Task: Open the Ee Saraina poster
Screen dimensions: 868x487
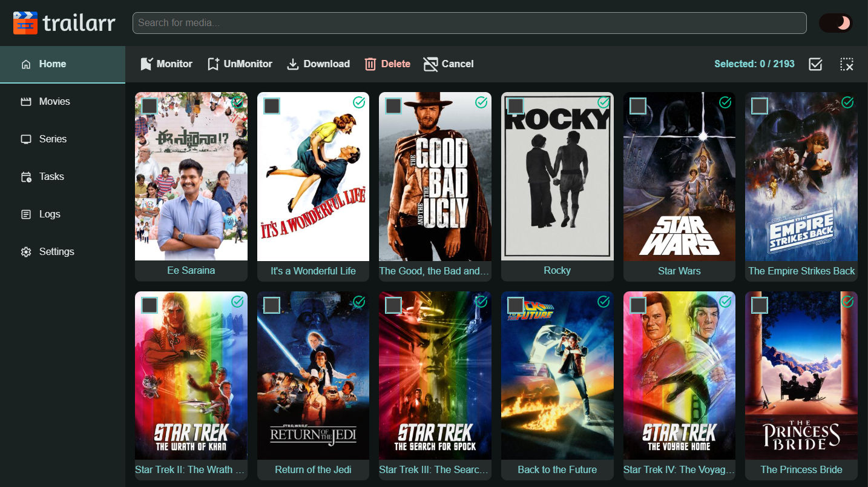Action: click(x=191, y=176)
